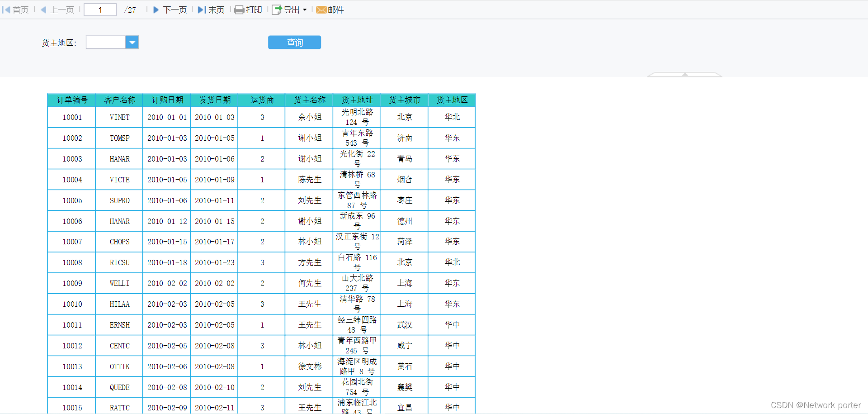Select city cell 青岛
The width and height of the screenshot is (868, 414).
point(405,159)
